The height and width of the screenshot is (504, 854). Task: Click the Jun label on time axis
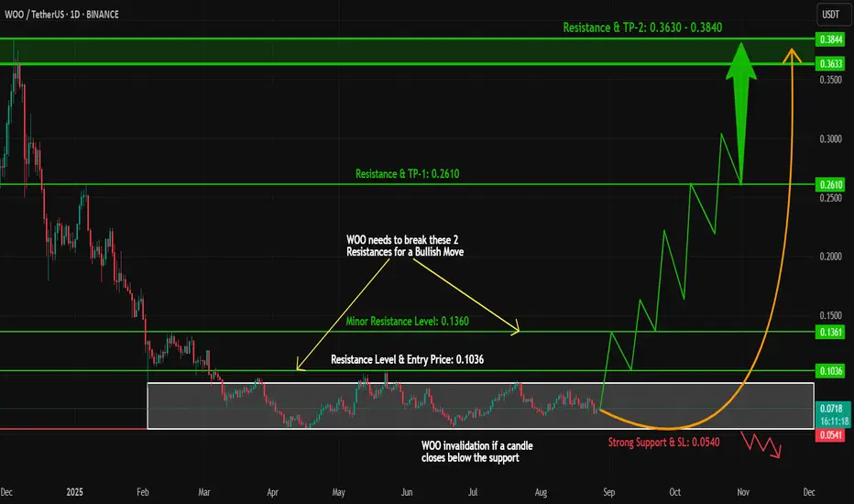pos(407,492)
